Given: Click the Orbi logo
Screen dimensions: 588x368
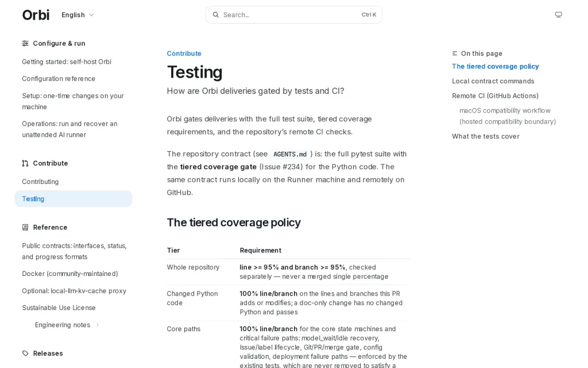Looking at the screenshot, I should 36,15.
